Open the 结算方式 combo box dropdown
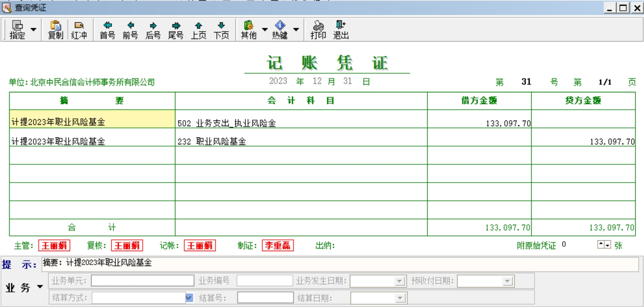 [189, 298]
